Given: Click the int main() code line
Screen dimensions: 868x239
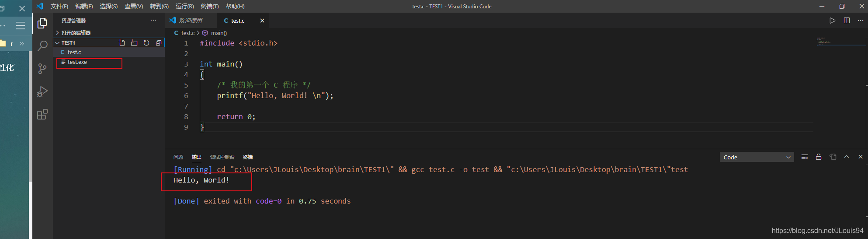Looking at the screenshot, I should click(221, 64).
